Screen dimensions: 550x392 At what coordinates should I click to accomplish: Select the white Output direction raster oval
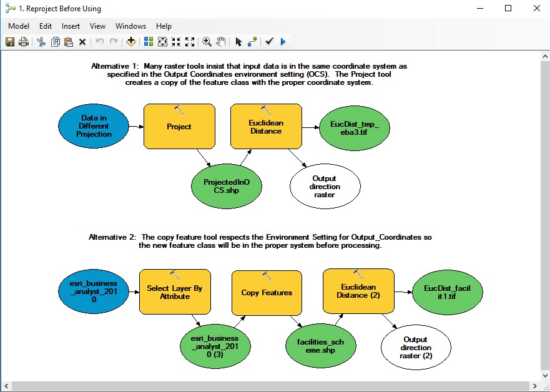click(325, 186)
